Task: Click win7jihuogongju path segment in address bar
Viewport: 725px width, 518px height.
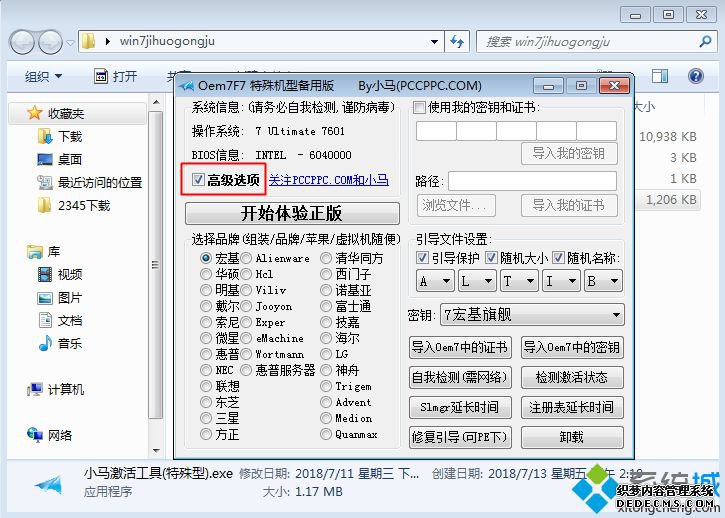Action: [x=167, y=41]
